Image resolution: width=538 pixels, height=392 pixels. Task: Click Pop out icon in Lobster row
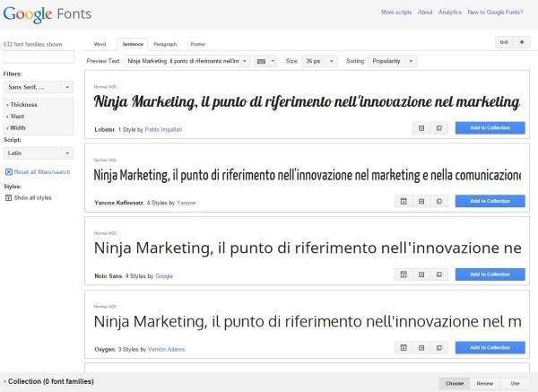point(439,128)
